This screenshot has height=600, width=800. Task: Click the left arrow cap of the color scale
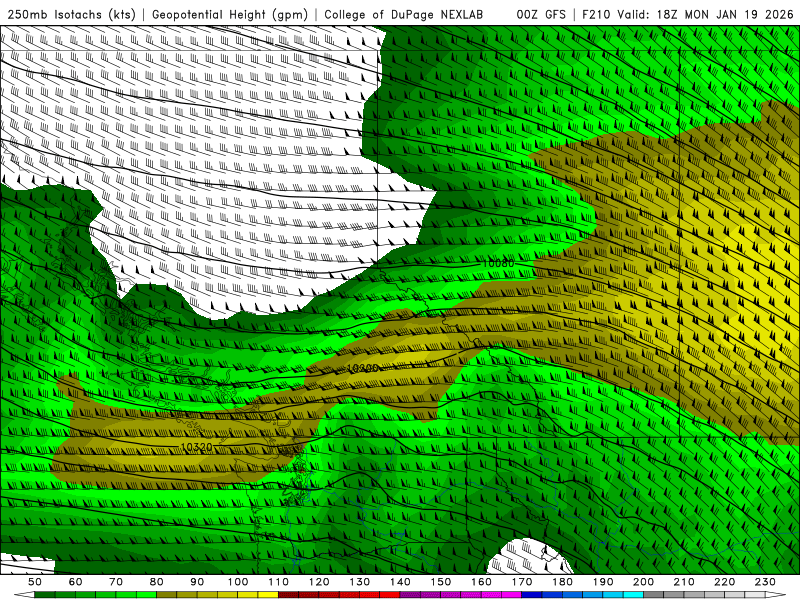tap(24, 595)
